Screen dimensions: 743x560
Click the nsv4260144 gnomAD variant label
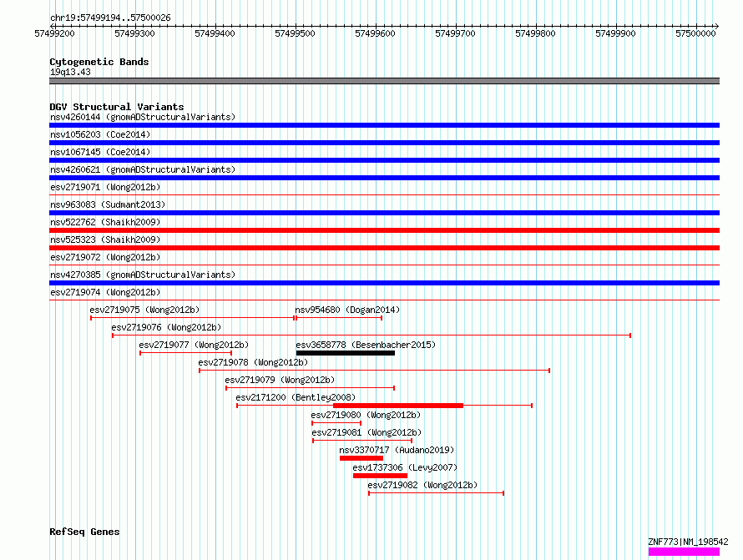click(x=143, y=117)
